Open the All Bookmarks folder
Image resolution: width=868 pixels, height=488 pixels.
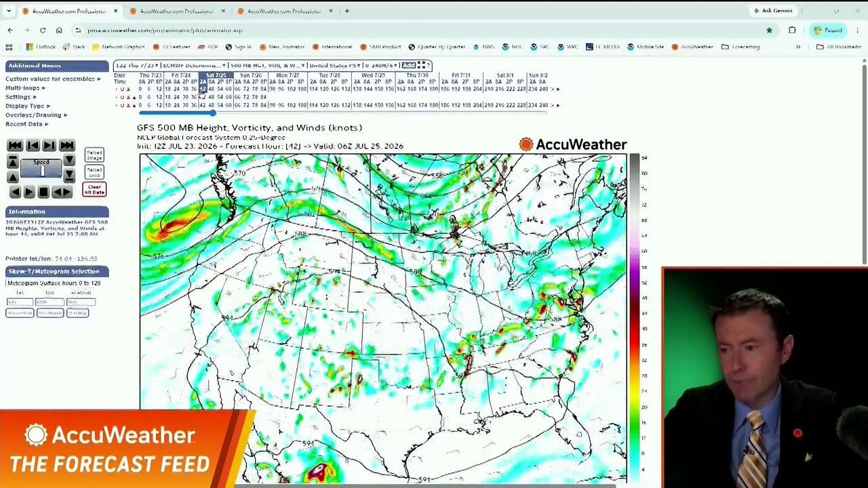pos(839,47)
